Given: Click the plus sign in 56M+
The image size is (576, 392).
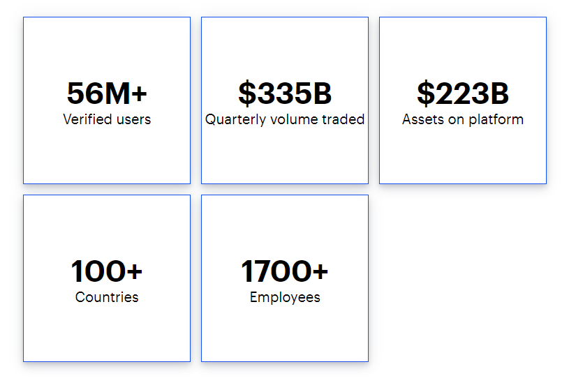Looking at the screenshot, I should pos(139,94).
